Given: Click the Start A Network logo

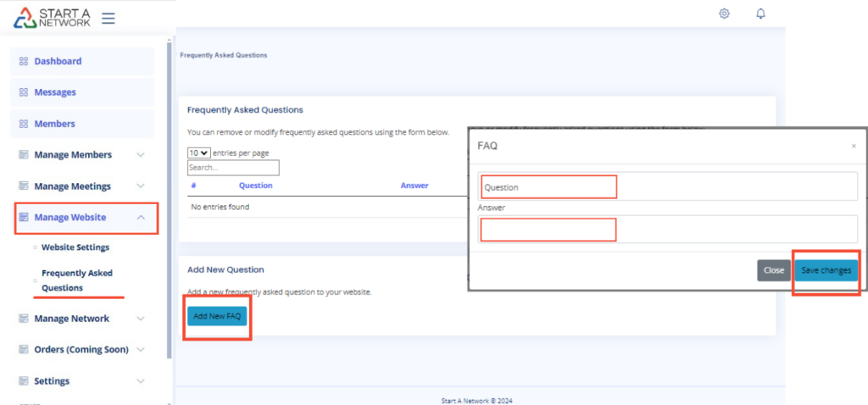Looking at the screenshot, I should 53,17.
